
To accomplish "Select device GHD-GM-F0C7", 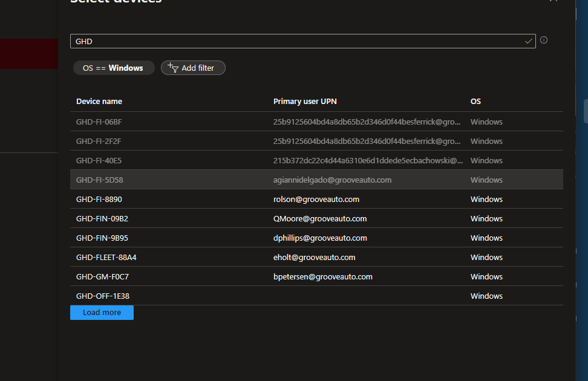I will [316, 277].
